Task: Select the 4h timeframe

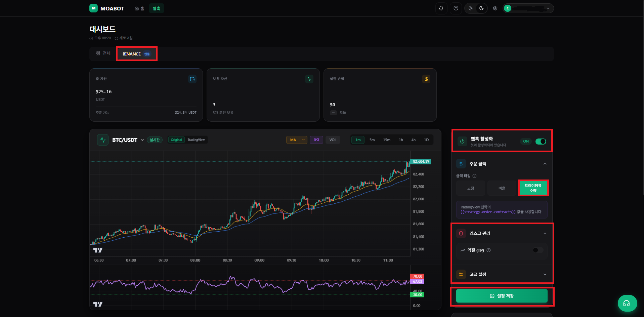Action: click(x=414, y=140)
